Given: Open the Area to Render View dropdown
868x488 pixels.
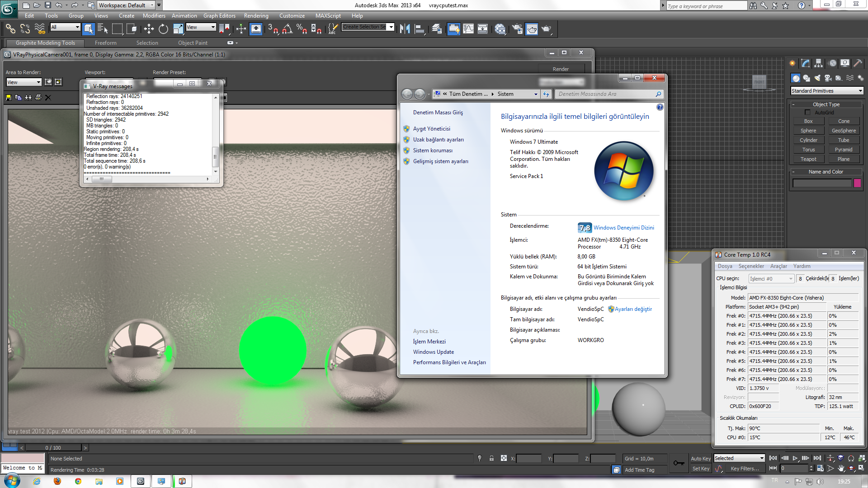Looking at the screenshot, I should (x=24, y=82).
